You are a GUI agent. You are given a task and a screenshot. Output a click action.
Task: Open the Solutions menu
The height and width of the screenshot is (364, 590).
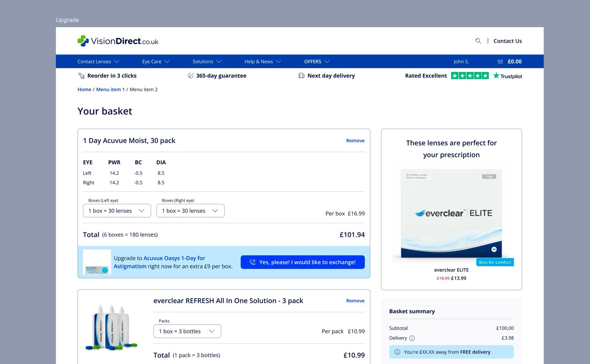pyautogui.click(x=207, y=62)
